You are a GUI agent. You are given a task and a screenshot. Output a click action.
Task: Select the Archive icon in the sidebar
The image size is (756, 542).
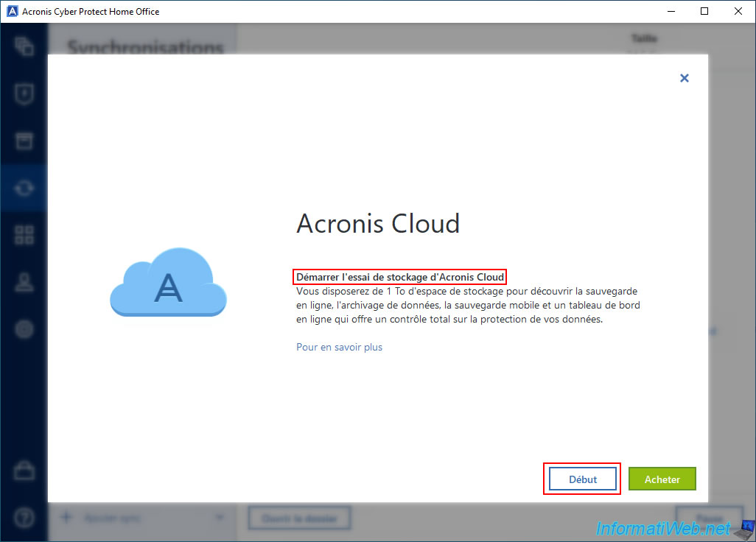[x=24, y=141]
